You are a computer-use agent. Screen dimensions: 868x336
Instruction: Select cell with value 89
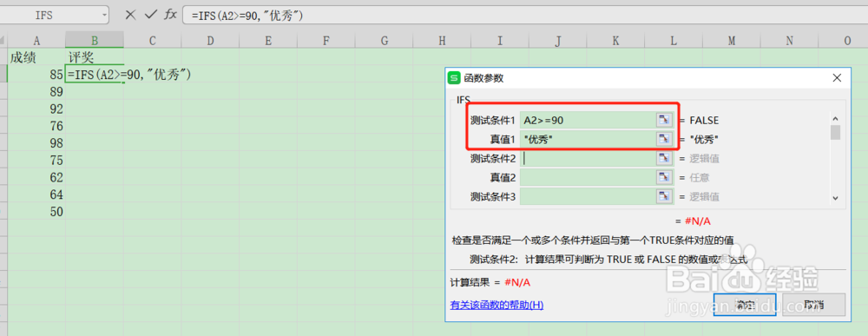click(x=36, y=91)
